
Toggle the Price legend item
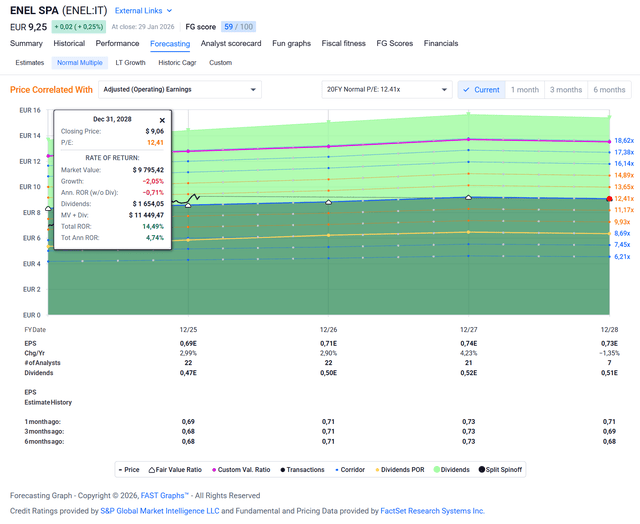click(129, 470)
